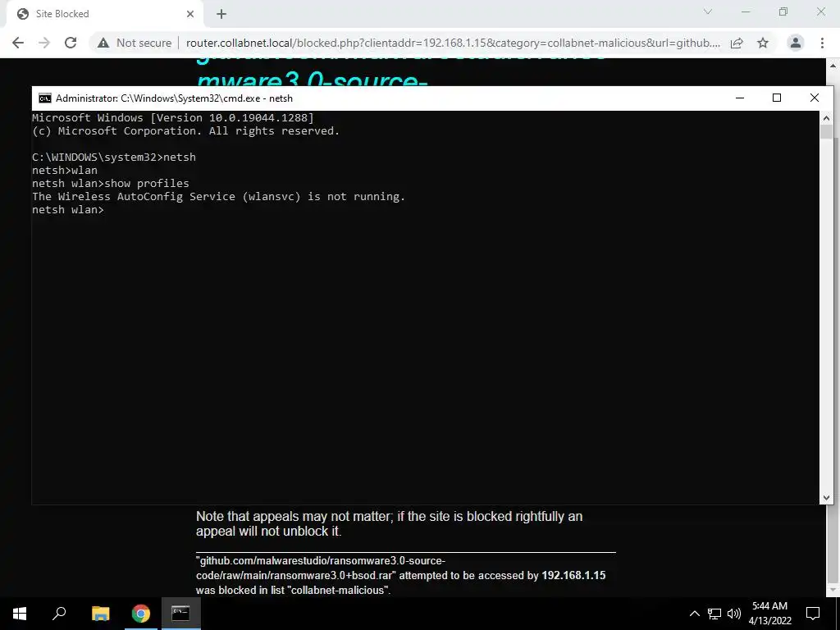The height and width of the screenshot is (630, 840).
Task: Click Chrome's forward navigation arrow
Action: [44, 43]
